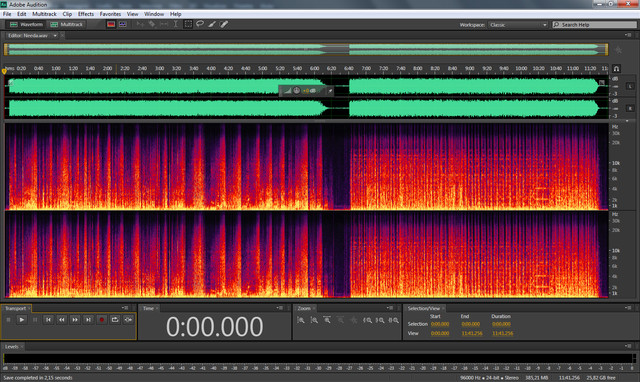Image resolution: width=640 pixels, height=382 pixels.
Task: Open the Window menu
Action: click(x=154, y=14)
